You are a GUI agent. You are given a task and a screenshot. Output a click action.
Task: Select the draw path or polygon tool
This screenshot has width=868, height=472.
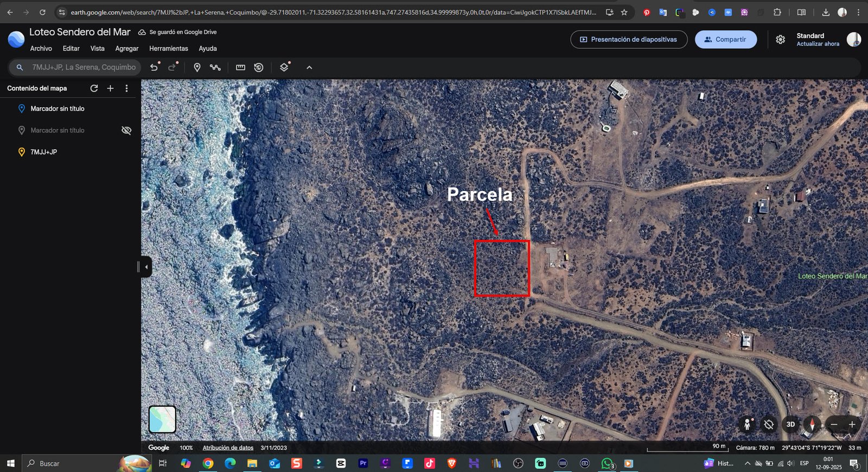(x=215, y=67)
